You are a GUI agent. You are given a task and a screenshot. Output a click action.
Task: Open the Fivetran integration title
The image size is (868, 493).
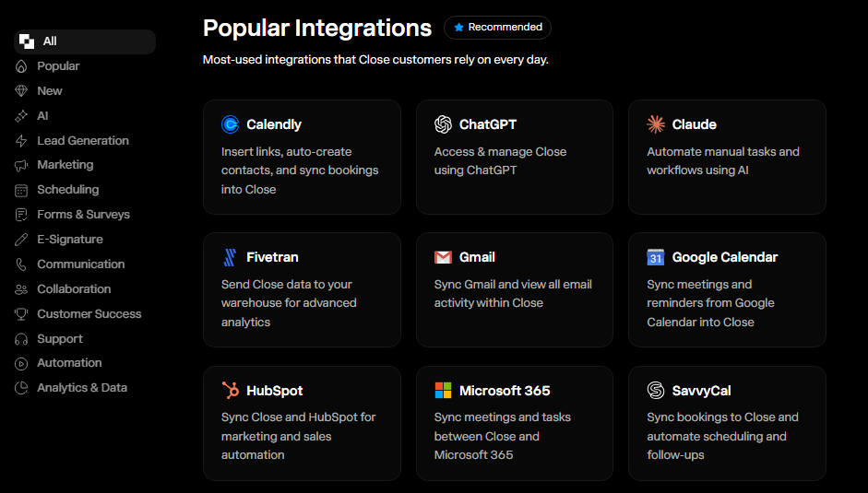pos(272,257)
